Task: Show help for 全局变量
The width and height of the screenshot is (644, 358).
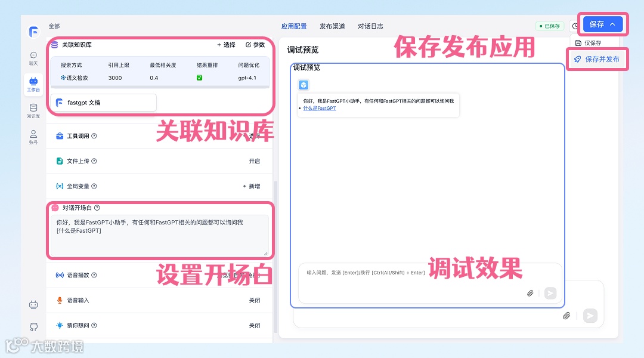Action: tap(94, 186)
